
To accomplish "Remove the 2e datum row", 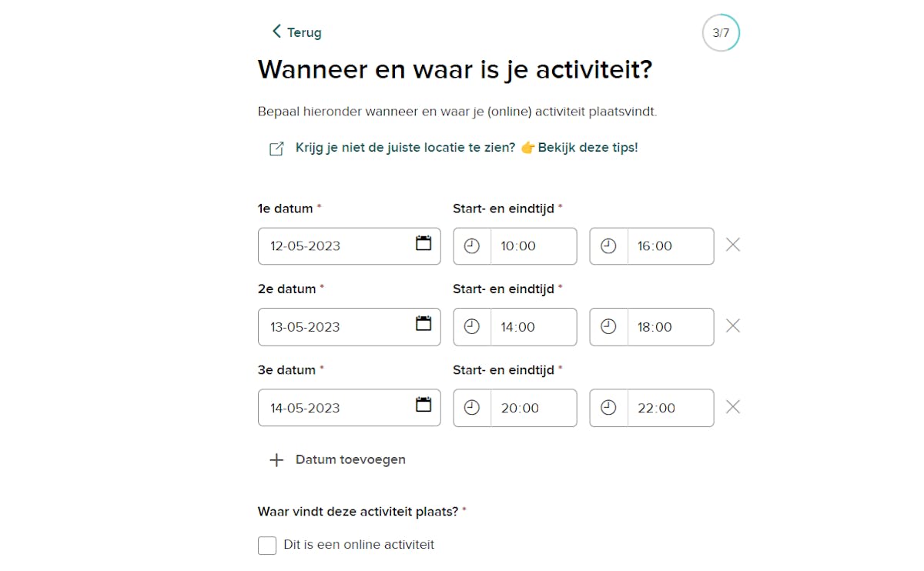I will 733,326.
